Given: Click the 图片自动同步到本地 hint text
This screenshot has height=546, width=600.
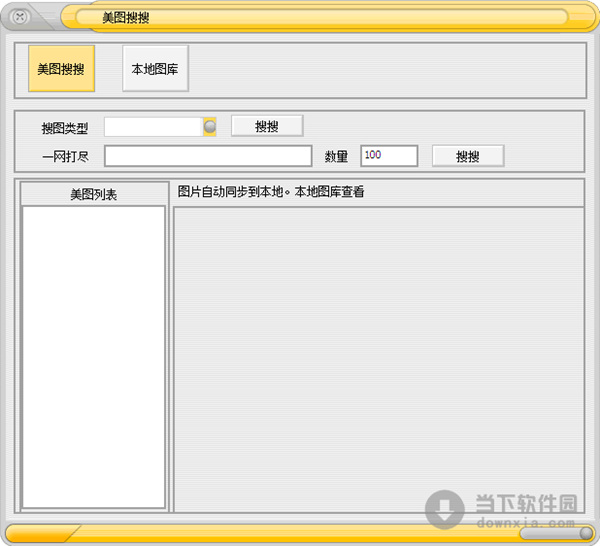Looking at the screenshot, I should [x=271, y=192].
